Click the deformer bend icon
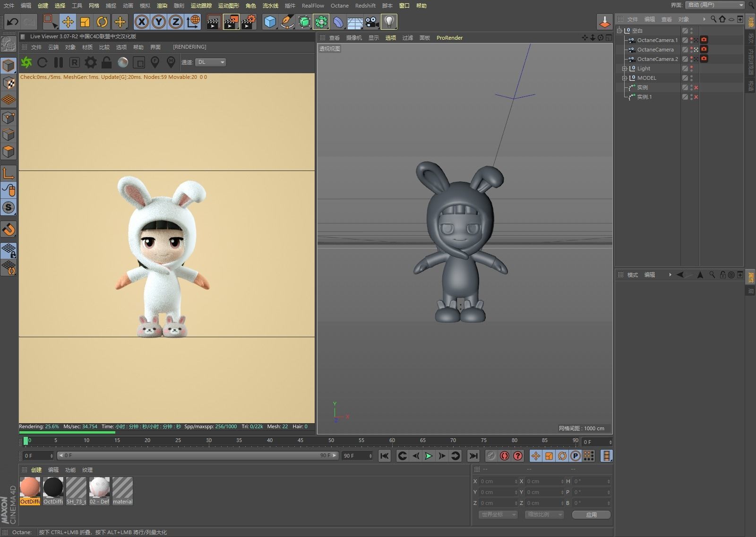 pos(338,22)
